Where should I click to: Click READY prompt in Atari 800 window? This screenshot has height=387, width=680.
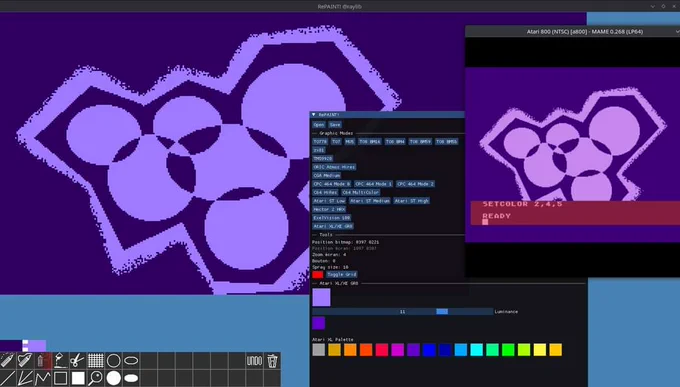click(x=497, y=216)
